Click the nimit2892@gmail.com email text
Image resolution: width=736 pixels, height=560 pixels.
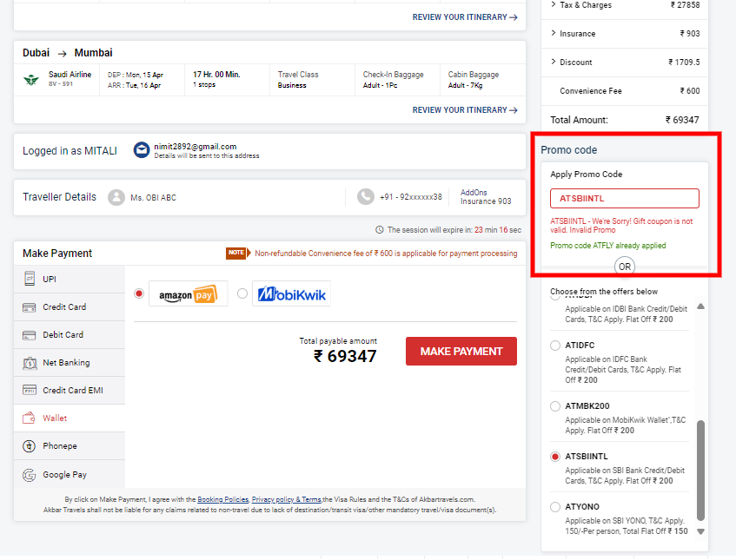coord(196,147)
